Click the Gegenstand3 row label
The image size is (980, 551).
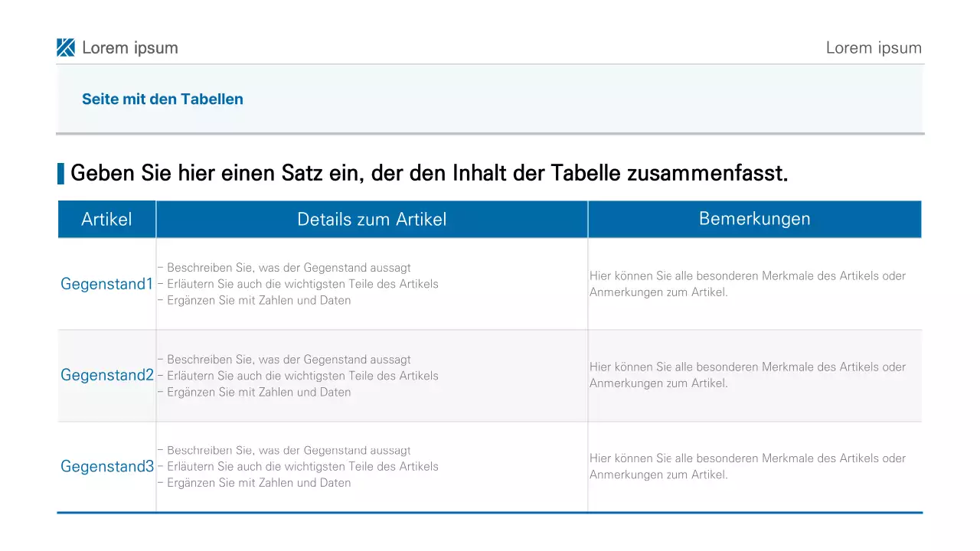coord(106,466)
